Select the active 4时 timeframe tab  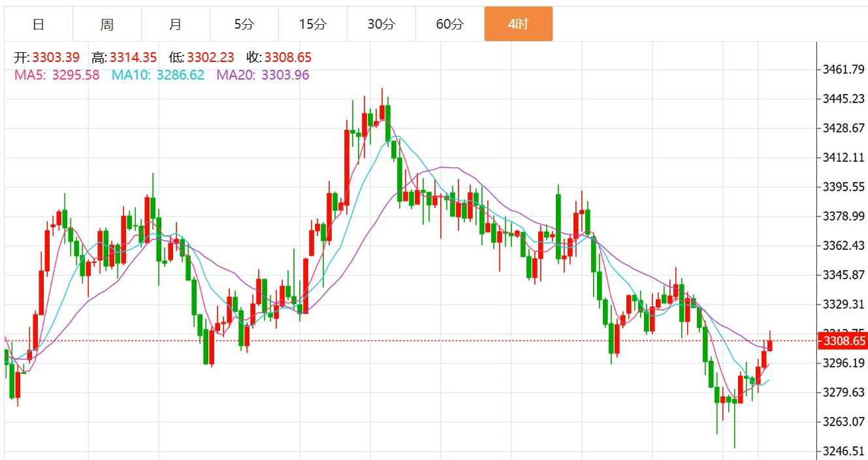519,24
